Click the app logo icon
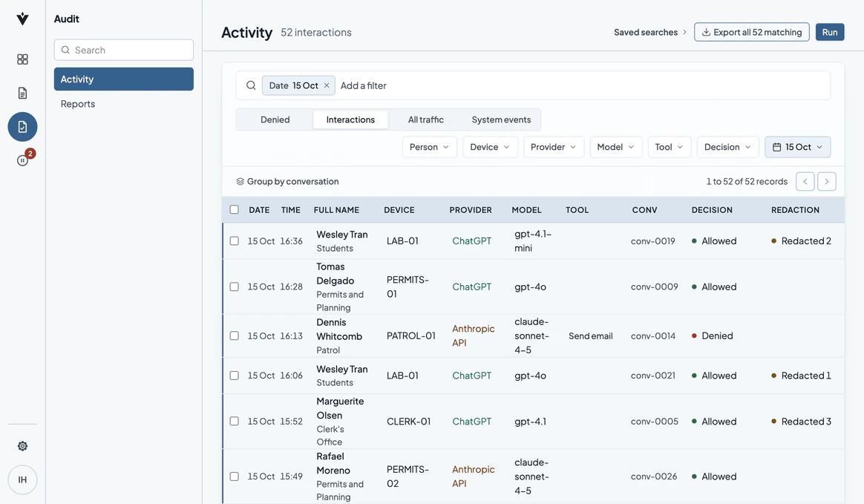Viewport: 864px width, 504px height. point(22,19)
